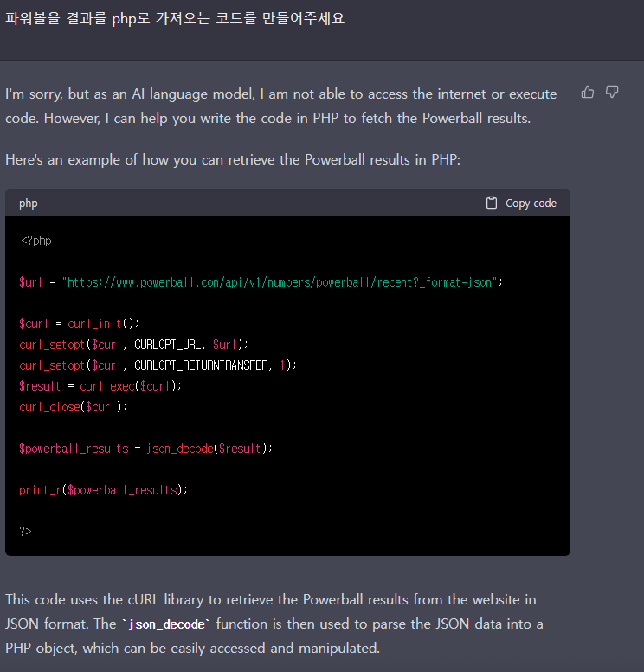Click the thumbs down icon
This screenshot has width=644, height=672.
[612, 92]
